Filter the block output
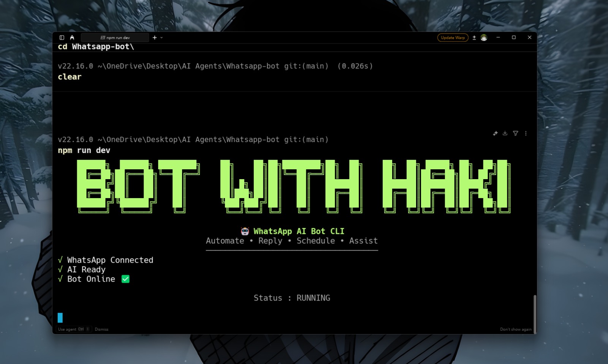 point(516,133)
